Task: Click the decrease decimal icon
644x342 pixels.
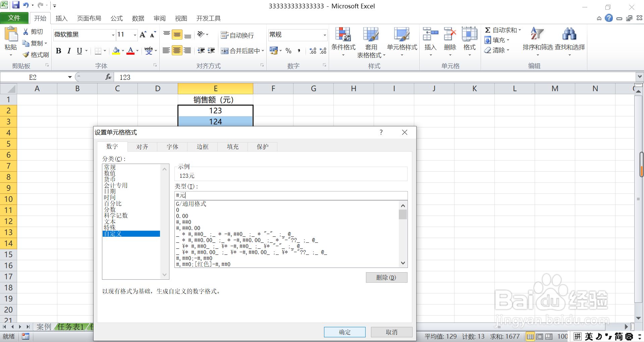Action: (x=323, y=51)
